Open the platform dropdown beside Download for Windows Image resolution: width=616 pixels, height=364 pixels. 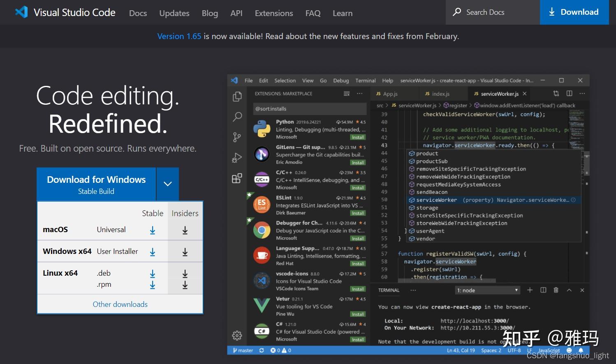pyautogui.click(x=167, y=184)
